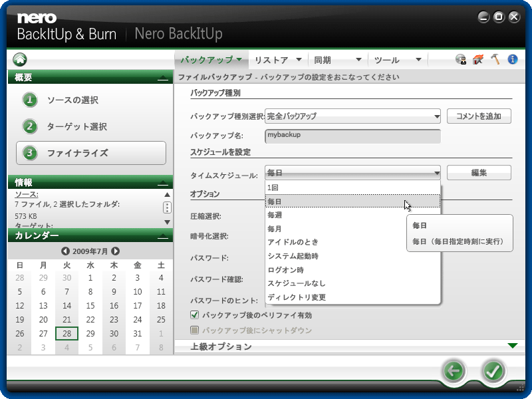The width and height of the screenshot is (532, 399).
Task: Select July 31 in the calendar
Action: (x=138, y=334)
